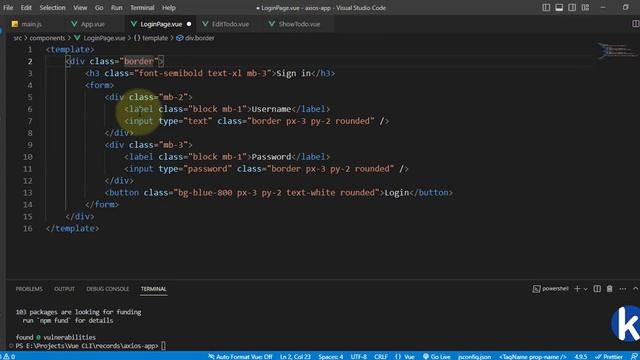
Task: Open the PROBLEMS panel tab
Action: (29, 289)
